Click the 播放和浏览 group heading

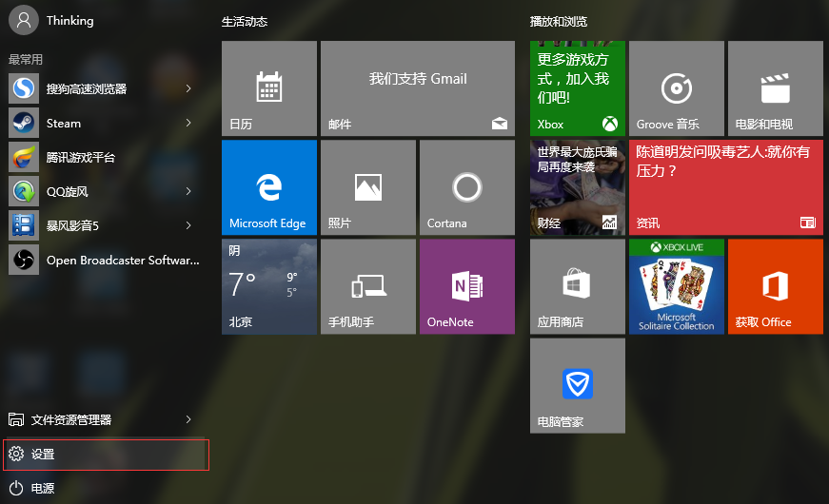coord(559,22)
